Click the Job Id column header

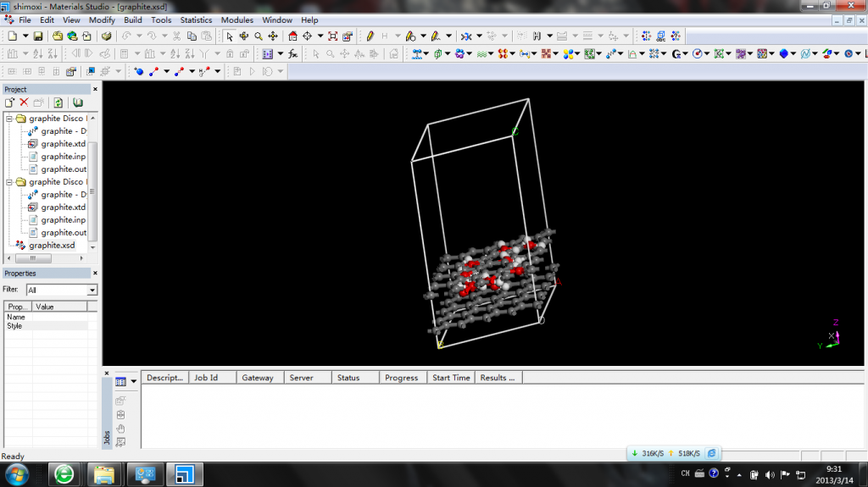(x=213, y=378)
